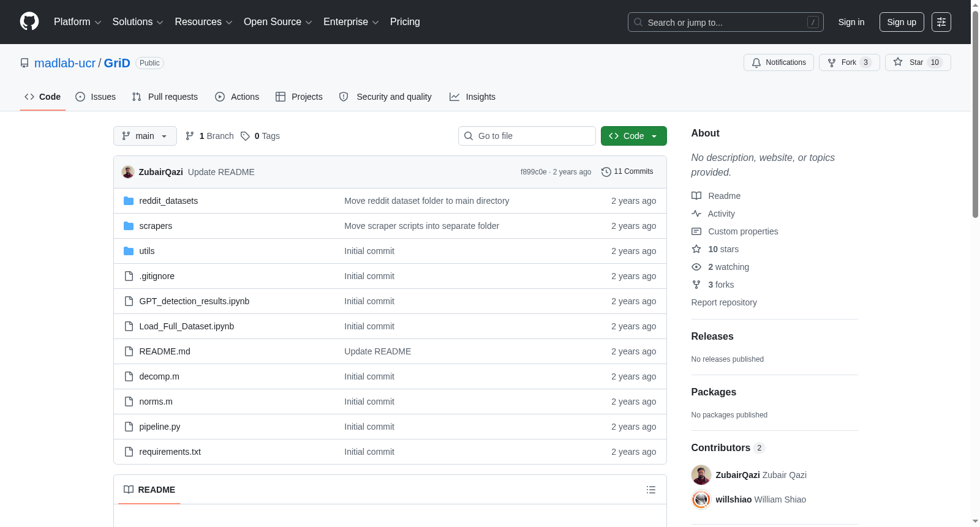Screen dimensions: 980x527
Task: Click the eye icon next to 2 watching
Action: tap(696, 267)
